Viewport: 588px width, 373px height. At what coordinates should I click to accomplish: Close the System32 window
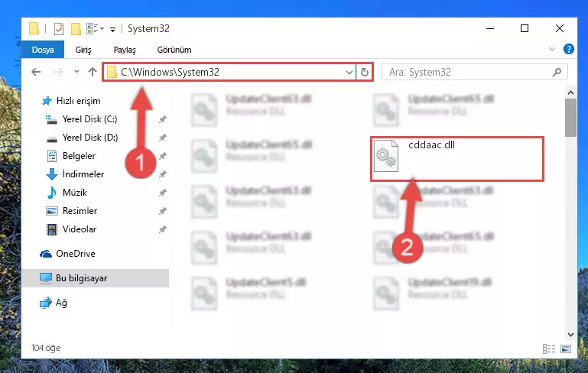559,28
